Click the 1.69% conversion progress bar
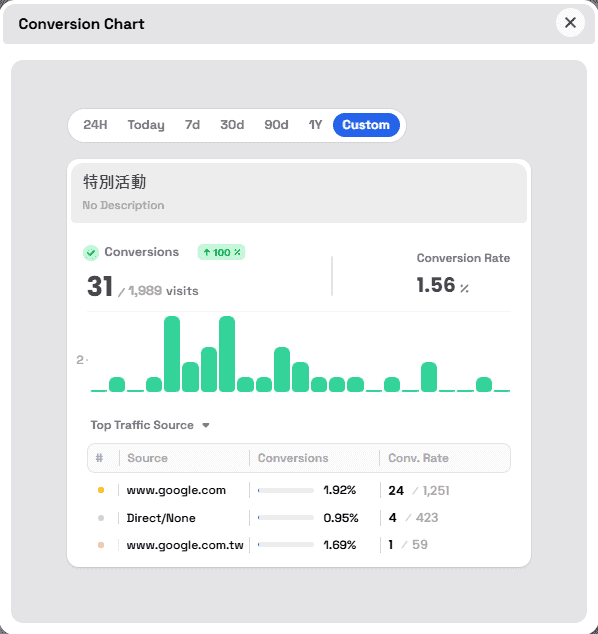Screen dimensions: 598x634 click(x=286, y=545)
